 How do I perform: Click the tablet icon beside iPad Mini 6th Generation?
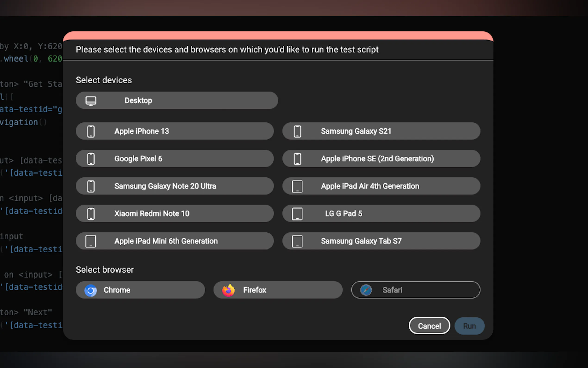[x=91, y=241]
